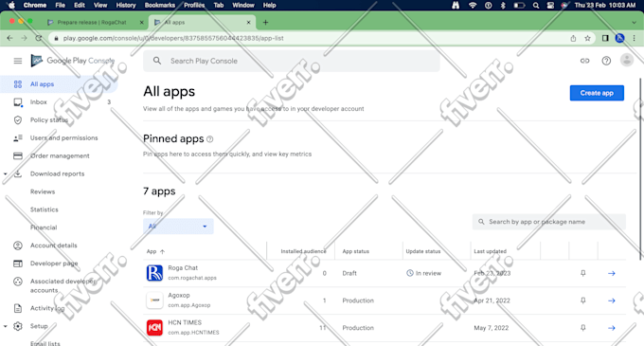Collapse the Setup section arrow
This screenshot has width=644, height=346.
(6, 326)
